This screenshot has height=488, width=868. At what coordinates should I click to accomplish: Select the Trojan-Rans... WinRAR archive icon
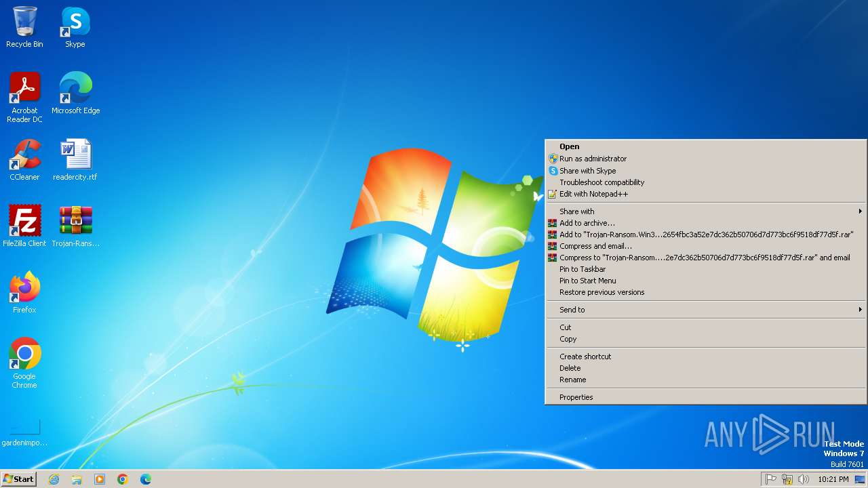pos(75,226)
